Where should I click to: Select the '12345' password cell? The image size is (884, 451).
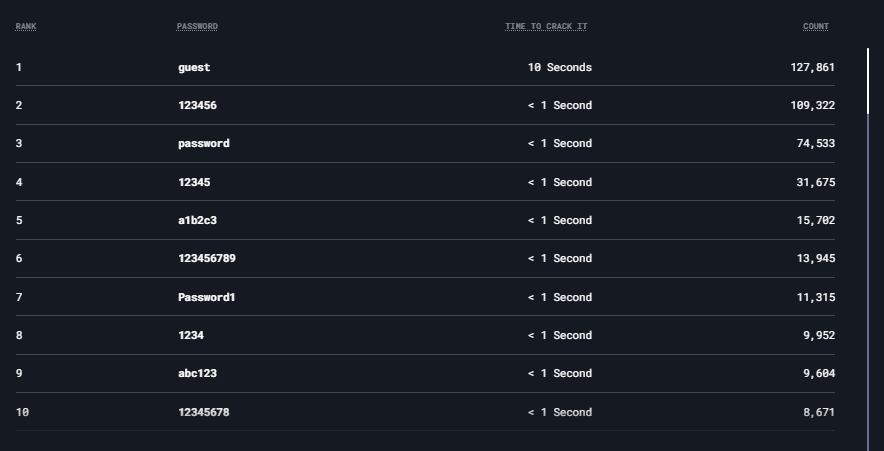194,182
